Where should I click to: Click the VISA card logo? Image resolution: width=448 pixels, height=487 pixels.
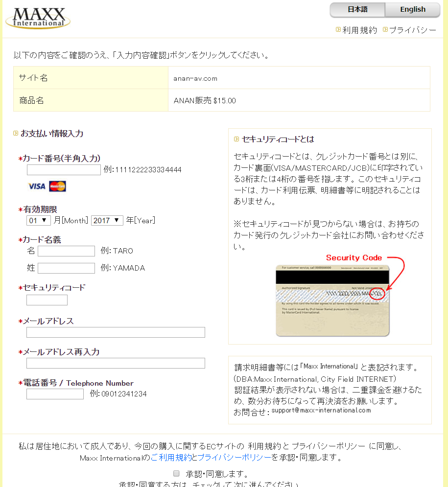(x=37, y=186)
